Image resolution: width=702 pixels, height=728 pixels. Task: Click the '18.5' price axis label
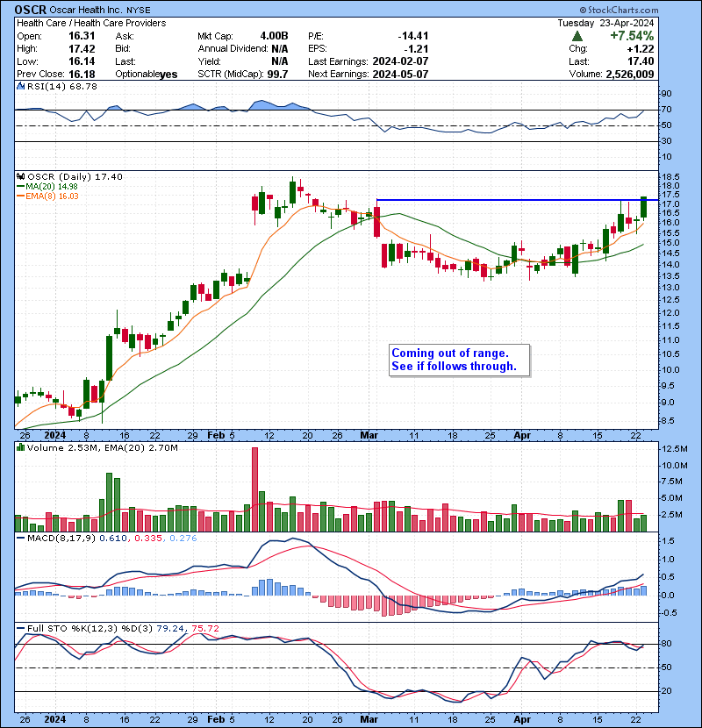(x=670, y=177)
